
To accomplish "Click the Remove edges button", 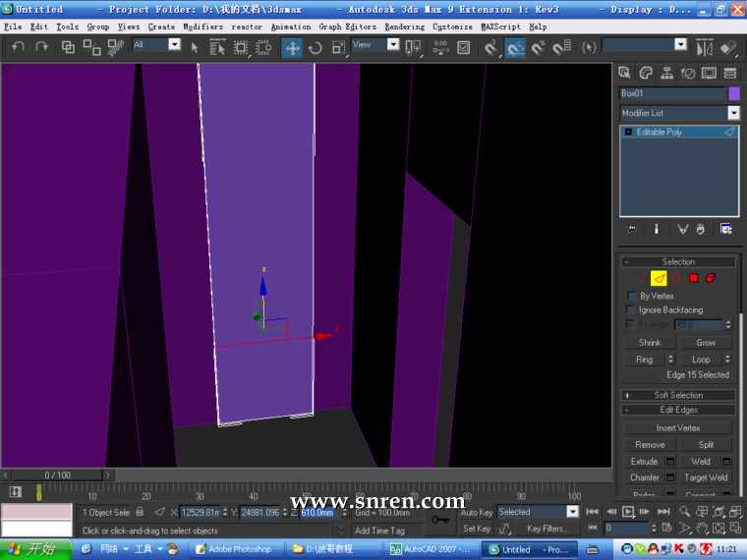I will 650,445.
